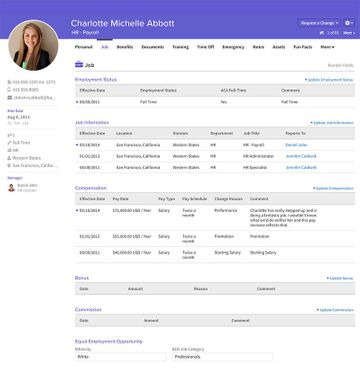Go to the Next employee

pyautogui.click(x=349, y=33)
